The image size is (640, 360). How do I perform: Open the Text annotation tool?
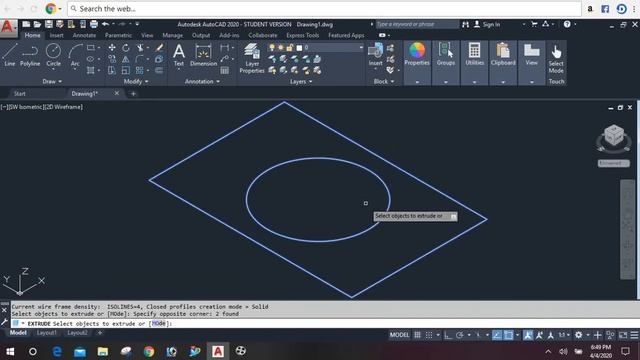tap(179, 55)
